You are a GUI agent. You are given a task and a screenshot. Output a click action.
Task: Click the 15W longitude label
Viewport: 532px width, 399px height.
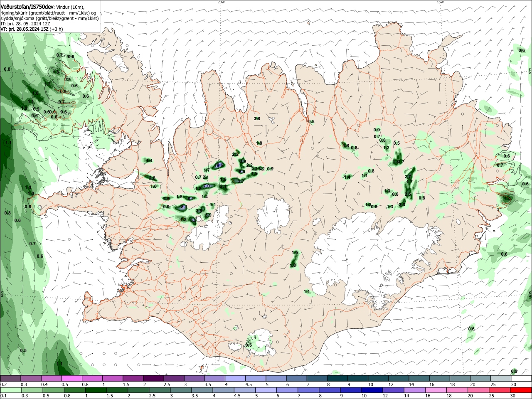click(x=440, y=2)
